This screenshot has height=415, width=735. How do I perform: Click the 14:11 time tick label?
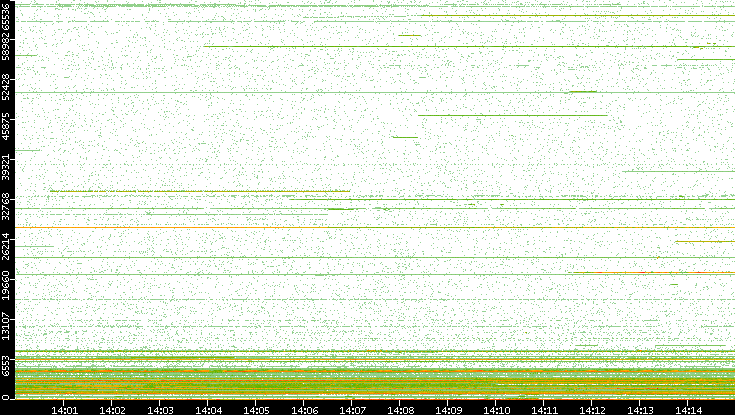coord(544,411)
